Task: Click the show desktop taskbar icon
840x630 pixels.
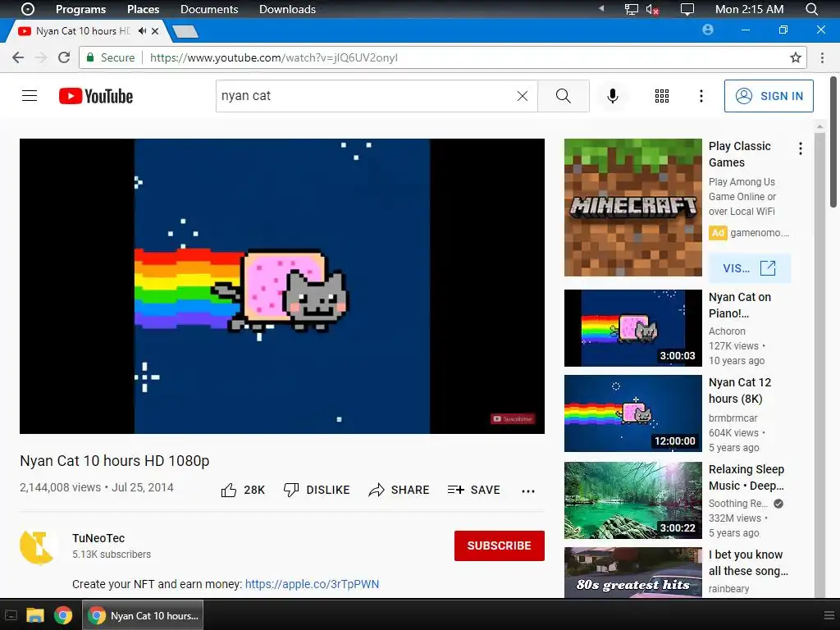Action: pyautogui.click(x=11, y=615)
